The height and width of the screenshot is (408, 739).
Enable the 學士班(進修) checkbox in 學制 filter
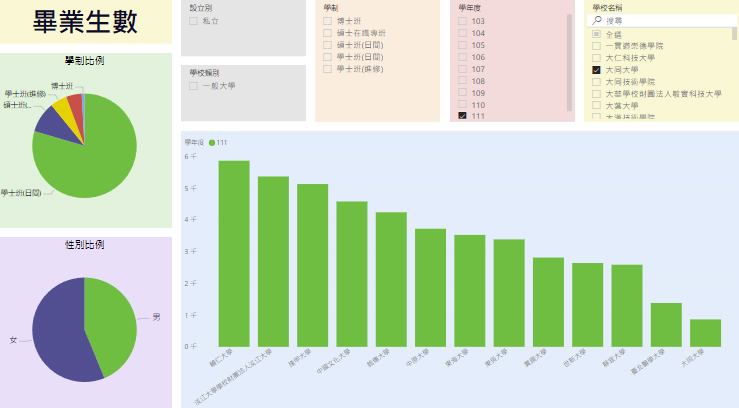click(x=328, y=69)
